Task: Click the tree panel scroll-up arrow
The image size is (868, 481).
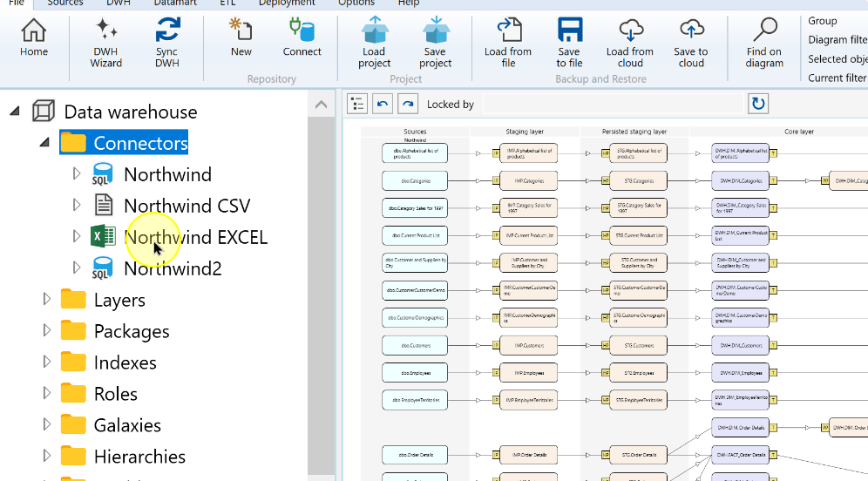Action: [x=321, y=104]
